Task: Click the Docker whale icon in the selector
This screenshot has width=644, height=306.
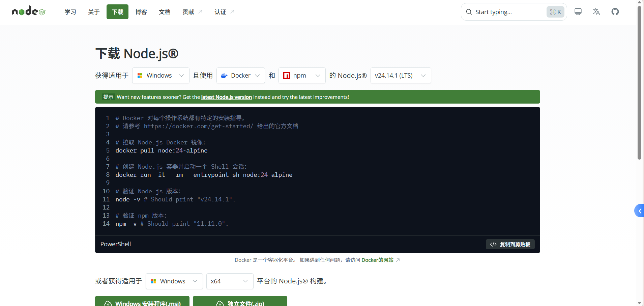Action: coord(224,76)
